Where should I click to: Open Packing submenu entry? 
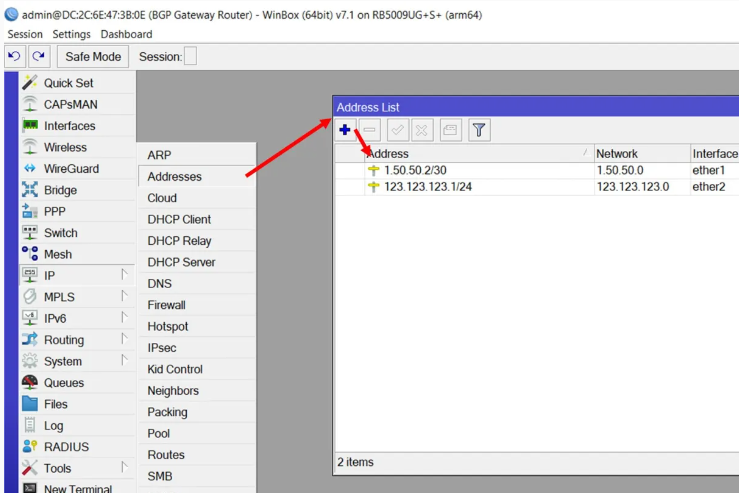coord(197,412)
